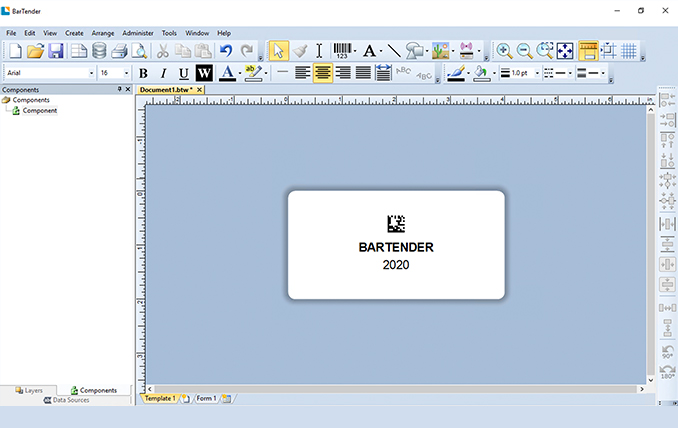Zoom out of the label template
678x428 pixels.
tap(524, 51)
